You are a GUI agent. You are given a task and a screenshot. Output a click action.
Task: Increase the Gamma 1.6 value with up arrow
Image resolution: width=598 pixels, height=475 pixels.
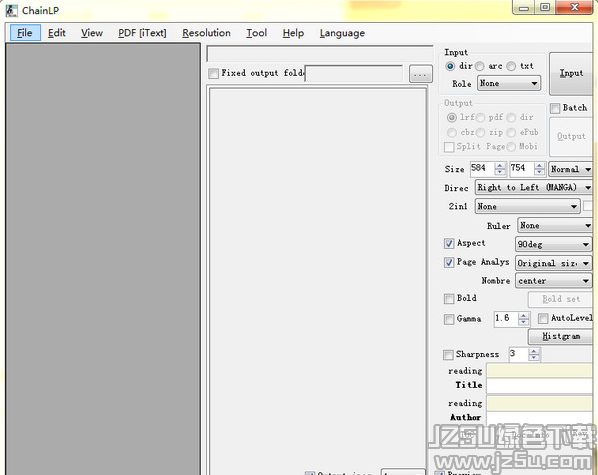[524, 316]
